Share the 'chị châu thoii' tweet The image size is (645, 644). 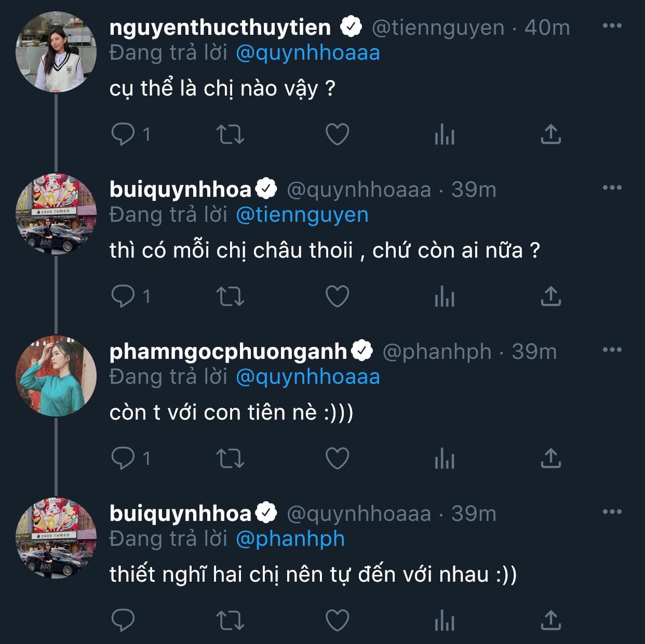(551, 296)
